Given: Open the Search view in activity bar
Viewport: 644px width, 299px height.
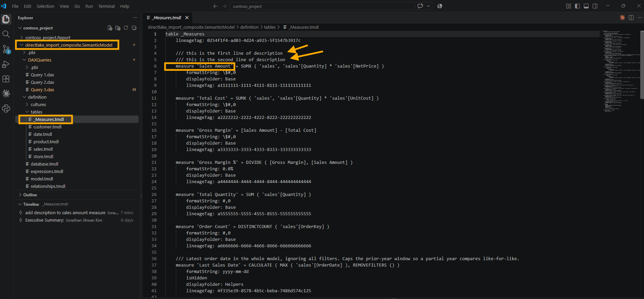Looking at the screenshot, I should coord(6,34).
